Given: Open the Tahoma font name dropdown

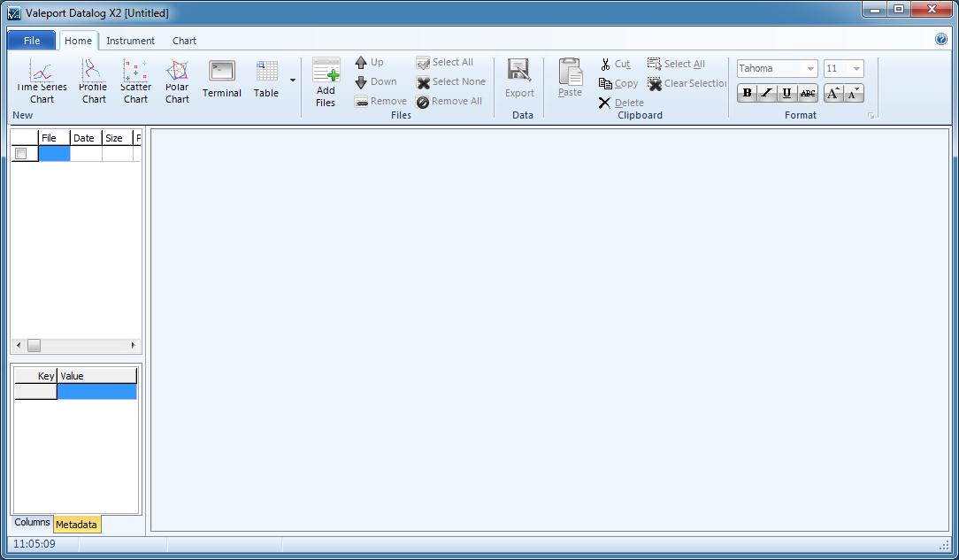Looking at the screenshot, I should (810, 68).
